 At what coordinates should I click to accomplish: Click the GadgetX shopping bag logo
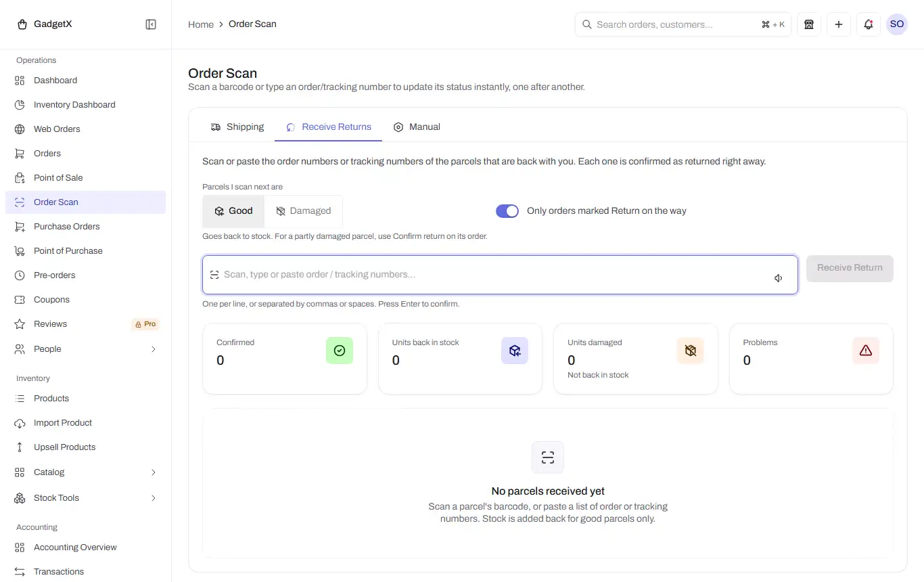click(22, 24)
